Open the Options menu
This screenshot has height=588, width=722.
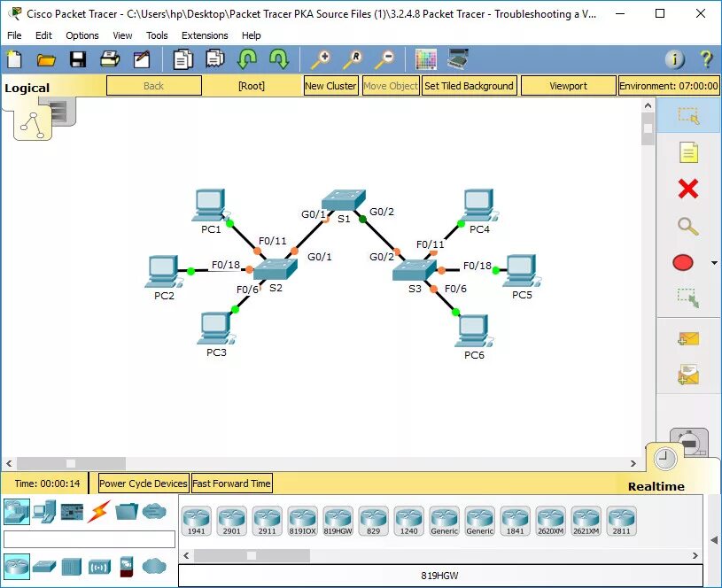tap(82, 35)
